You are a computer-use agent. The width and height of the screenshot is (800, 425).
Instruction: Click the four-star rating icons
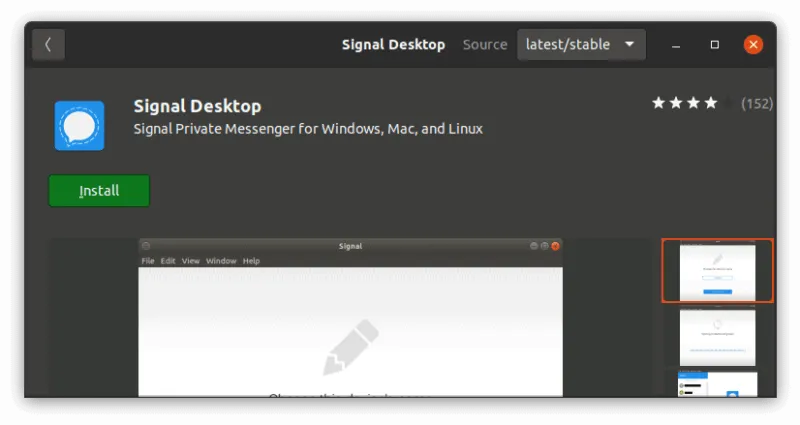[x=685, y=103]
